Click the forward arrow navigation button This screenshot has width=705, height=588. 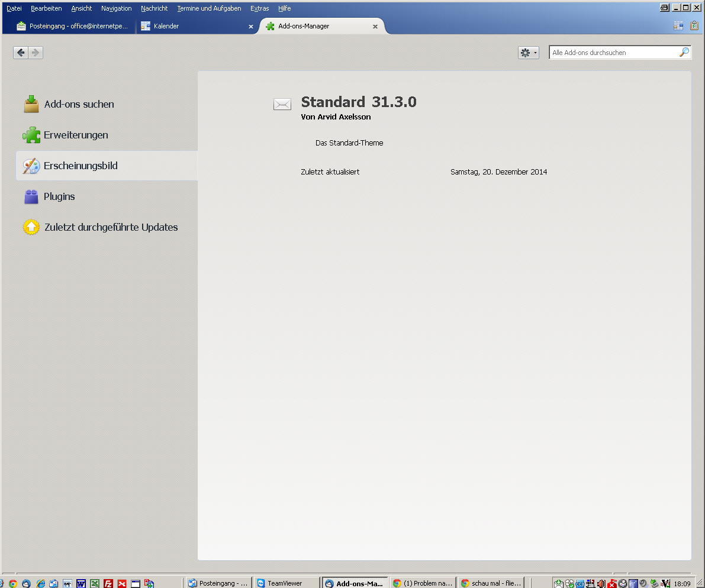coord(36,53)
